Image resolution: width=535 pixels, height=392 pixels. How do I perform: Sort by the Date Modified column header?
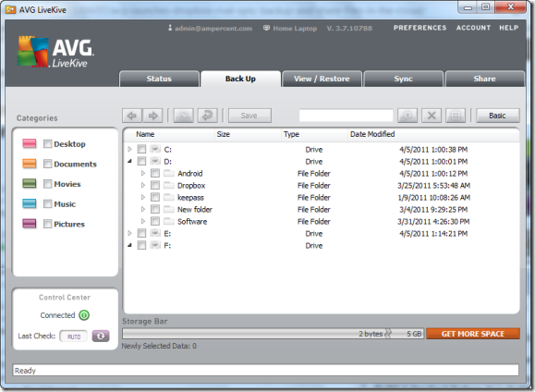pyautogui.click(x=372, y=134)
